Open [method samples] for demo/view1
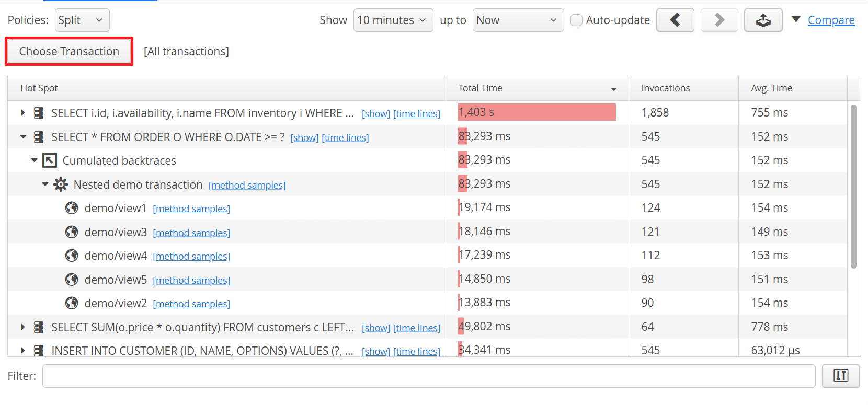 (191, 209)
